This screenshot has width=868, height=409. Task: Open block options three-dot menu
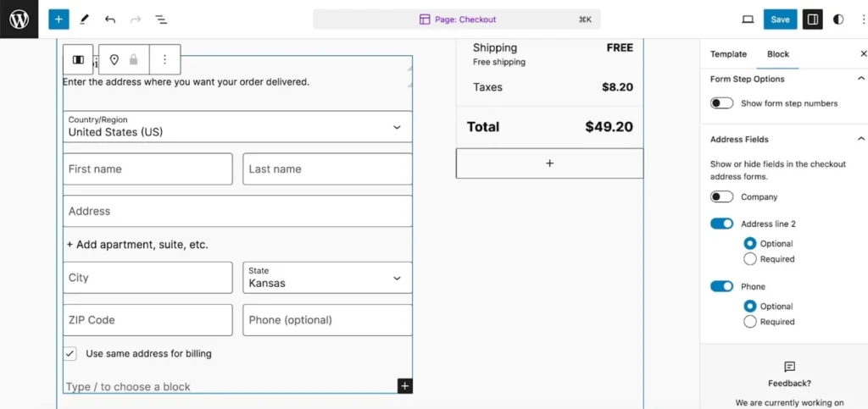(164, 60)
